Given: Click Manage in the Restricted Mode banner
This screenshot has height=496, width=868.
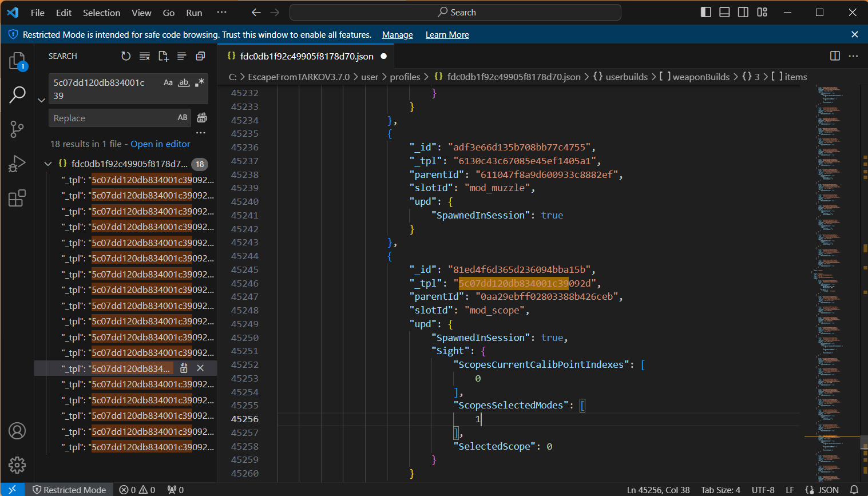Looking at the screenshot, I should pyautogui.click(x=397, y=35).
